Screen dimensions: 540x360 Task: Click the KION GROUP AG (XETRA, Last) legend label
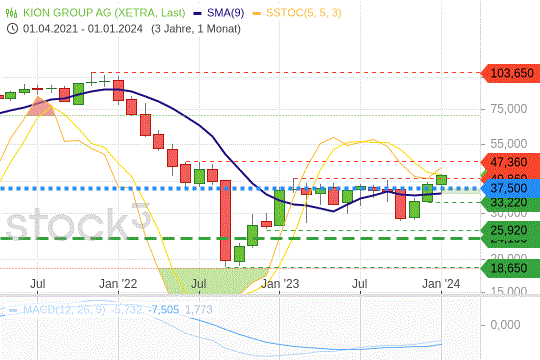click(x=104, y=13)
